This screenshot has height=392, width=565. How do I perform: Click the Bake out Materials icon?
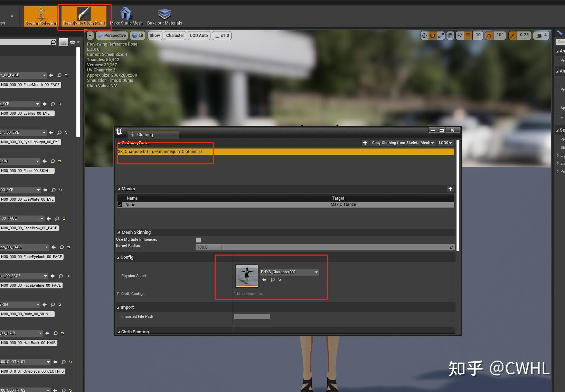164,14
